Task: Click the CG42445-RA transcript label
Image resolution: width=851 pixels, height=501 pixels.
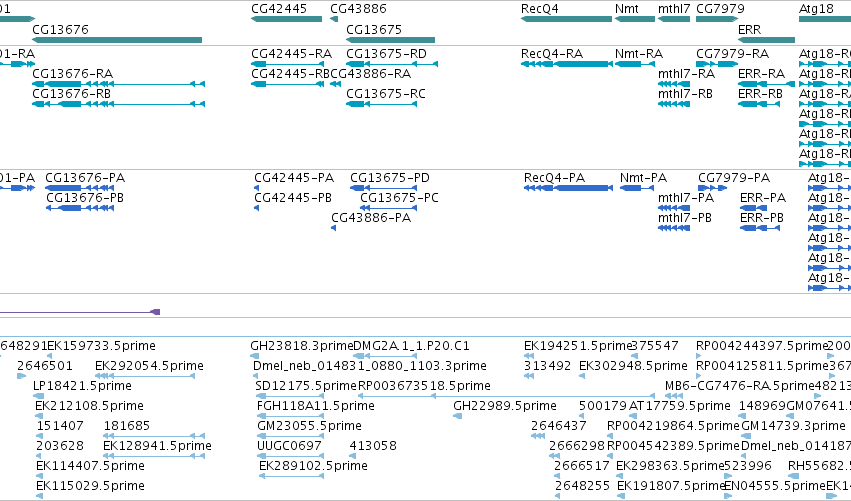Action: [x=291, y=54]
